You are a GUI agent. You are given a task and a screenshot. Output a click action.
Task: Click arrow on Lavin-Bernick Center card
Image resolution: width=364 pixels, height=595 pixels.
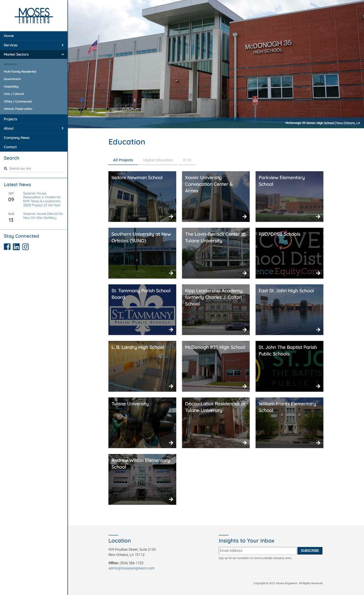(244, 273)
